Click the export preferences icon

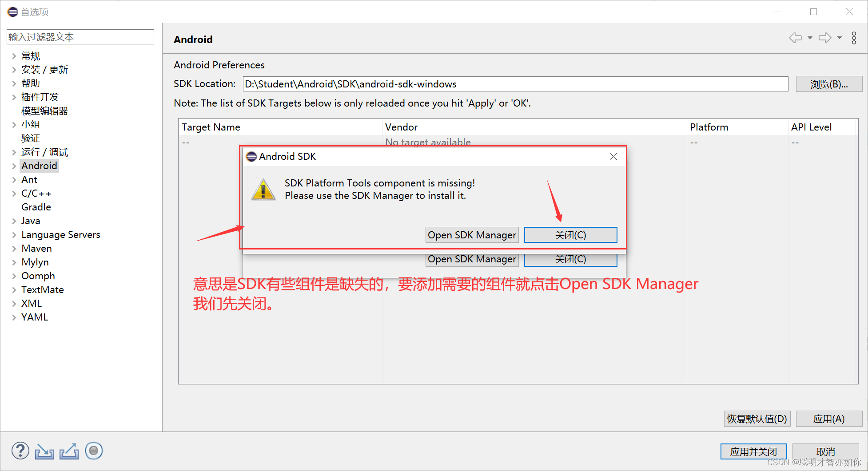click(x=69, y=451)
